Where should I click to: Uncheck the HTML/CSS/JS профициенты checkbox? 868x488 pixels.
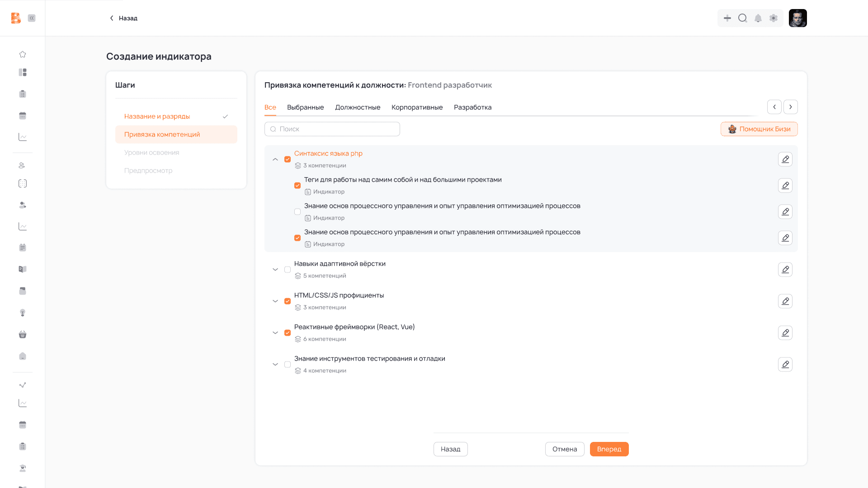(x=288, y=301)
